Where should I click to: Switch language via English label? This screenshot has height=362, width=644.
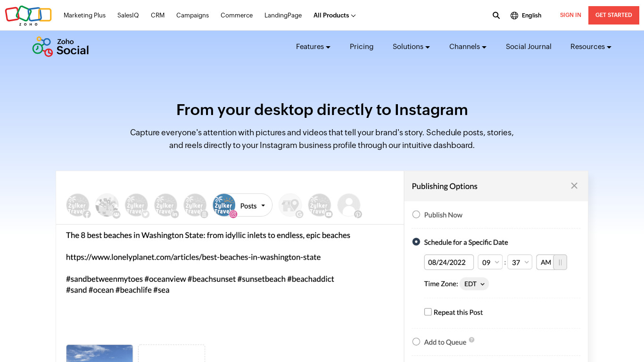pyautogui.click(x=531, y=16)
